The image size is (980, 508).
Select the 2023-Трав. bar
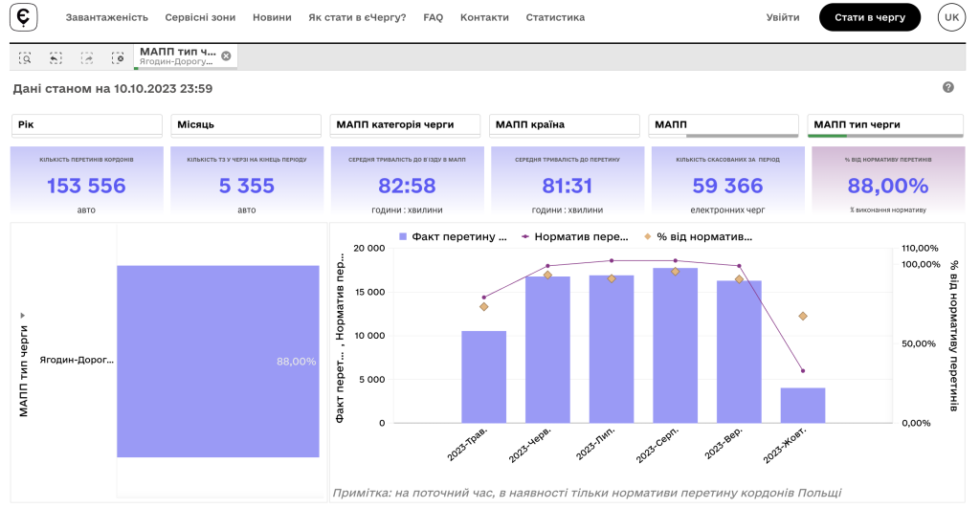pyautogui.click(x=483, y=377)
